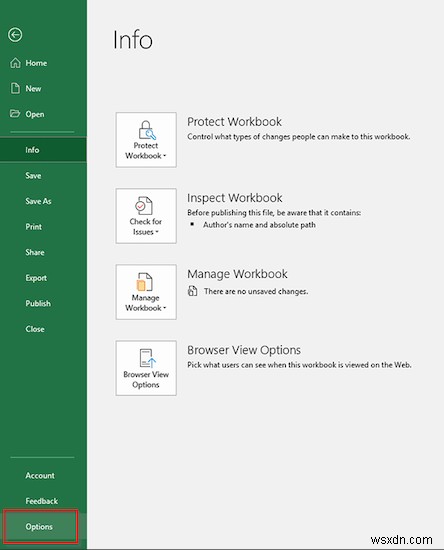Click the Browser View Options icon
444x550 pixels.
pyautogui.click(x=147, y=358)
